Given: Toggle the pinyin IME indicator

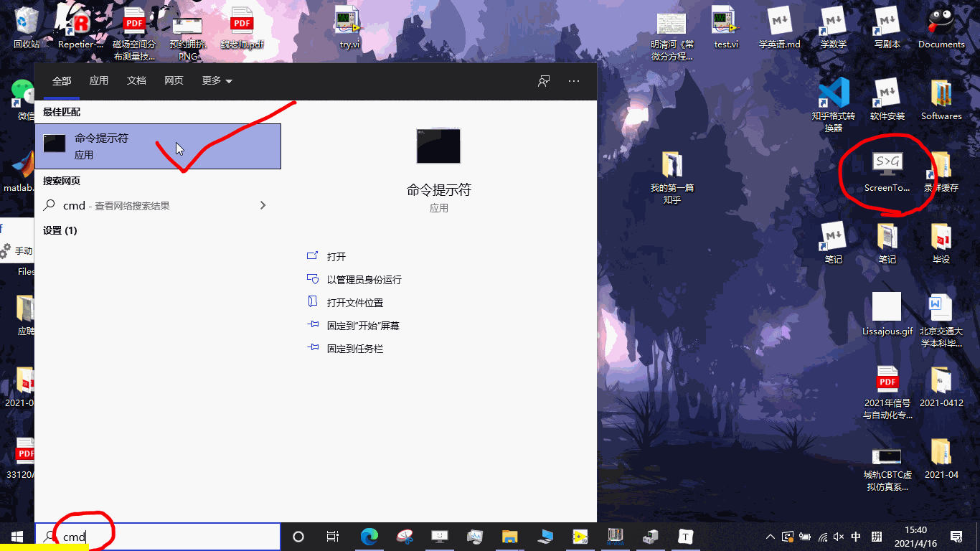Looking at the screenshot, I should (876, 536).
